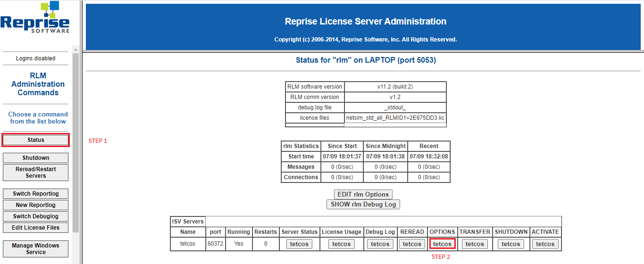Viewport: 644px width, 264px height.
Task: Click the 'Recent' column header
Action: [429, 146]
